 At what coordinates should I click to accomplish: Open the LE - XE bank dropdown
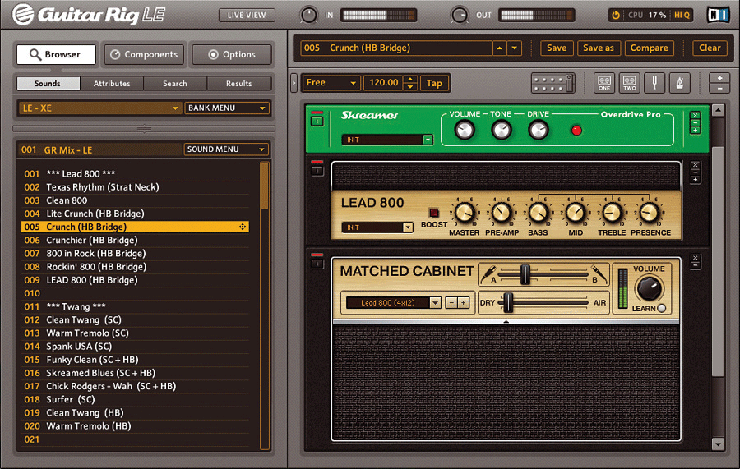coord(100,108)
